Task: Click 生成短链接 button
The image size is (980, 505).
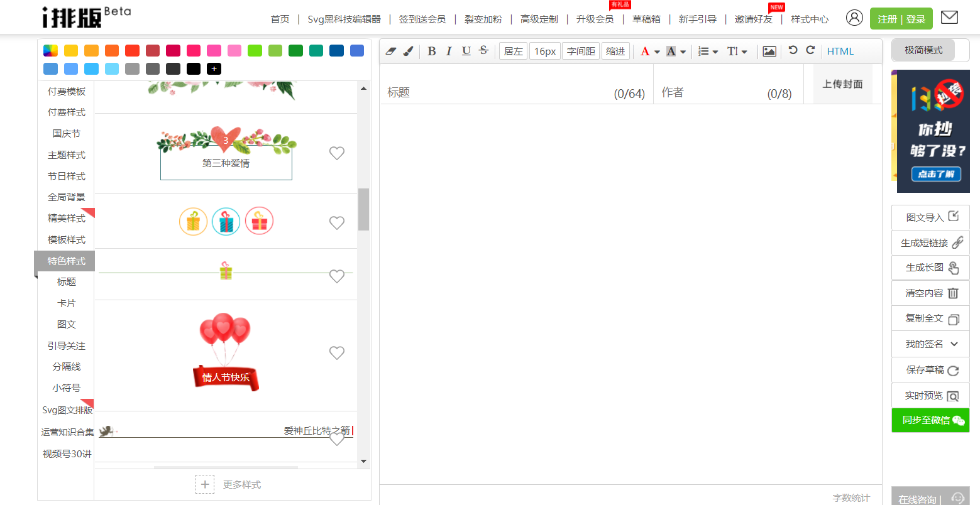Action: 930,242
